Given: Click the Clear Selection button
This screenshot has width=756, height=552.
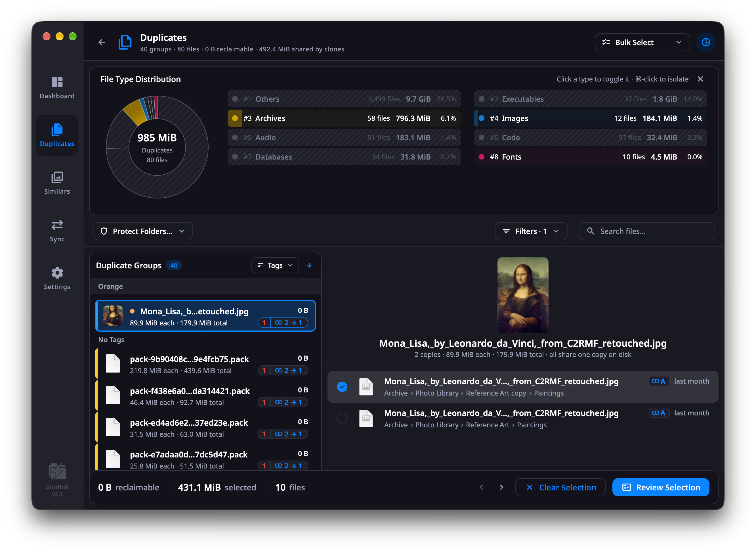Looking at the screenshot, I should tap(560, 487).
